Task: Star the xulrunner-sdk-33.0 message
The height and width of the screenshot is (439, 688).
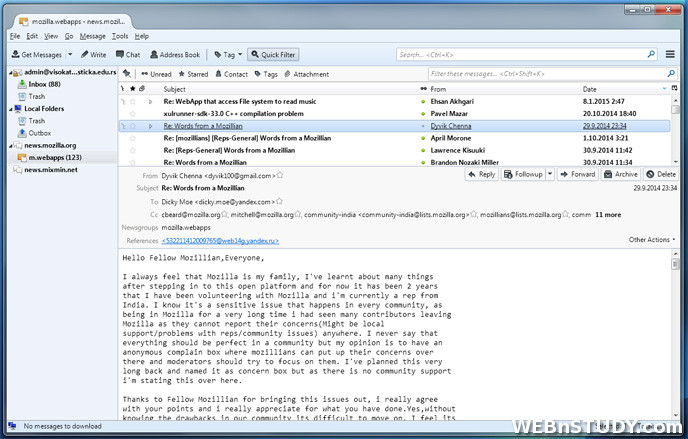Action: tap(133, 114)
